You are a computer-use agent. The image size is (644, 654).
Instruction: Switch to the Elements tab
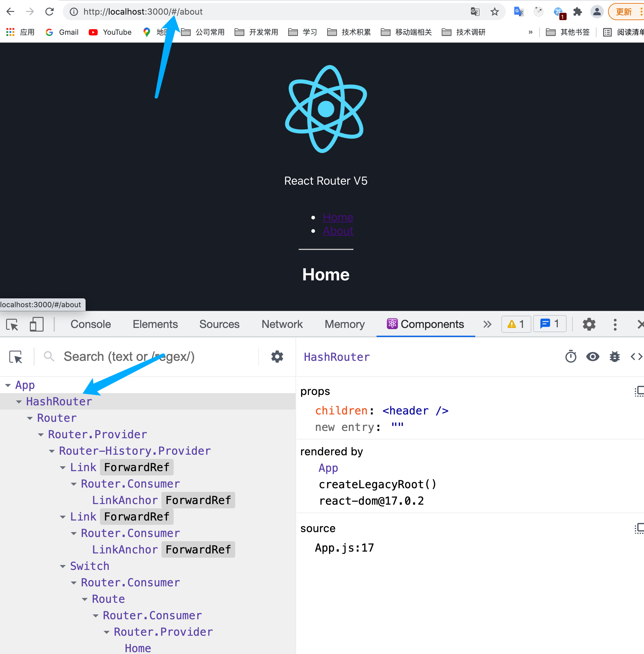click(155, 324)
